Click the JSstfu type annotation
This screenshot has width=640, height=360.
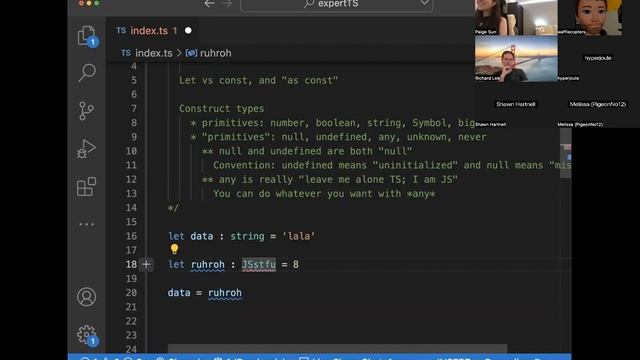[x=259, y=264]
